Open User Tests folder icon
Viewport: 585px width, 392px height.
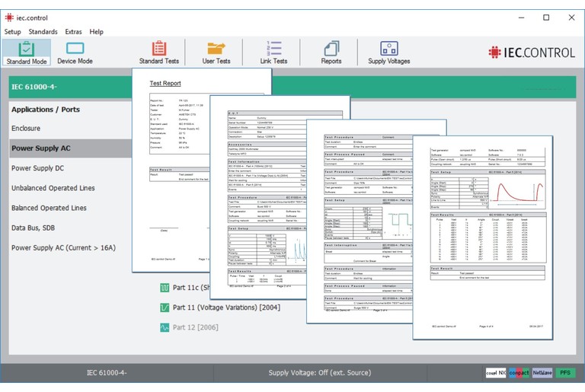tap(216, 49)
